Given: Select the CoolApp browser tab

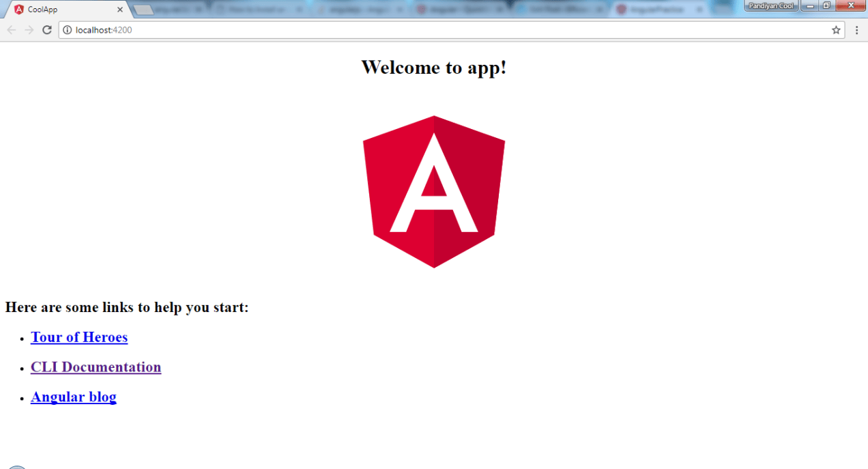Looking at the screenshot, I should pyautogui.click(x=67, y=10).
